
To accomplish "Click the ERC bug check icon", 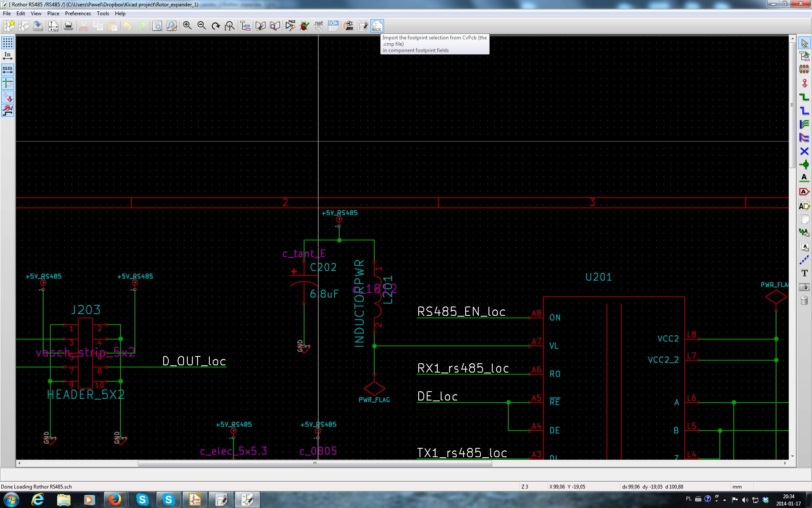I will (x=304, y=26).
